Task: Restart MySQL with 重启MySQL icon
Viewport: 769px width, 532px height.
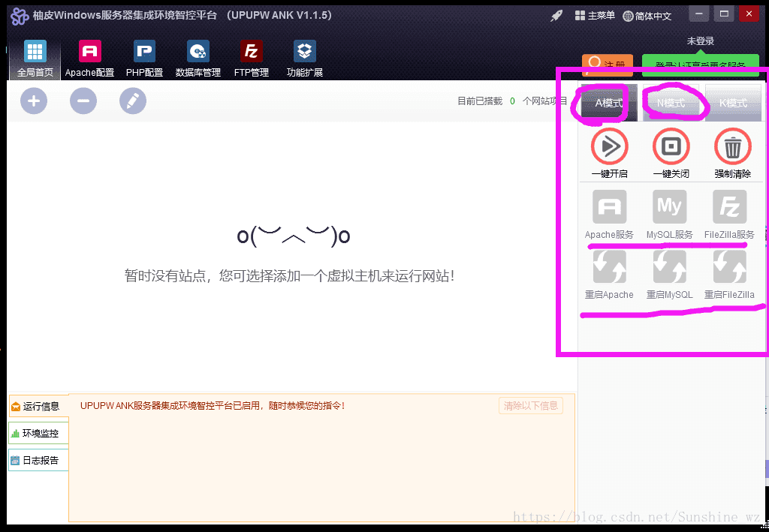Action: [669, 267]
